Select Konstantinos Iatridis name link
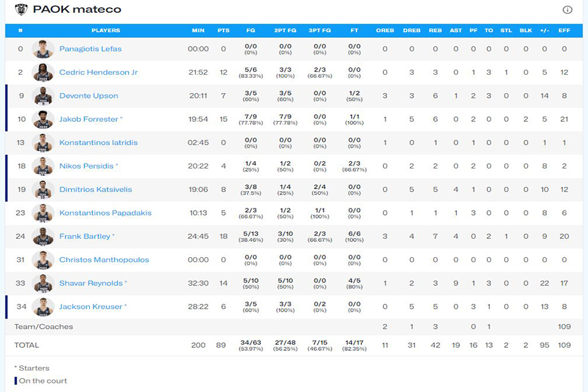This screenshot has width=588, height=392. 98,143
